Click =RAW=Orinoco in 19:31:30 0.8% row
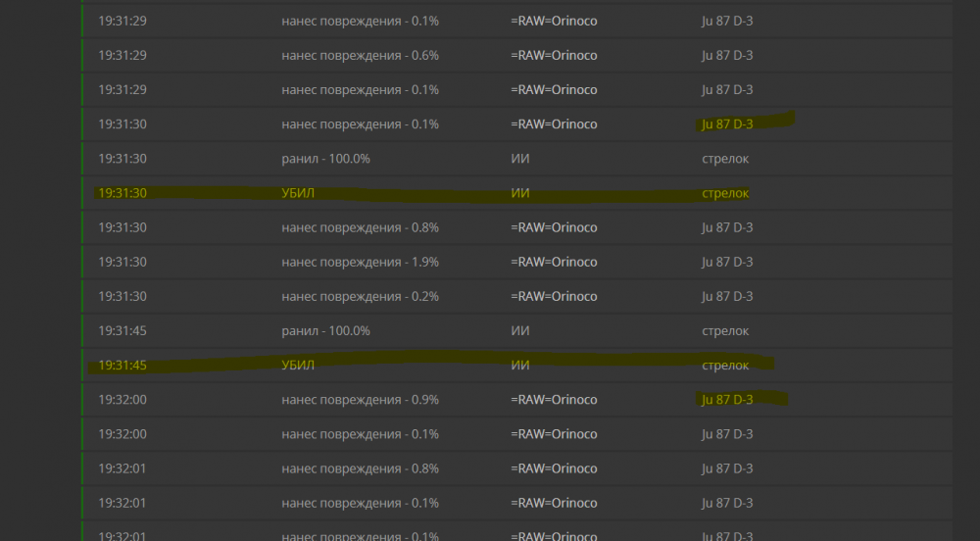The image size is (980, 541). tap(554, 227)
